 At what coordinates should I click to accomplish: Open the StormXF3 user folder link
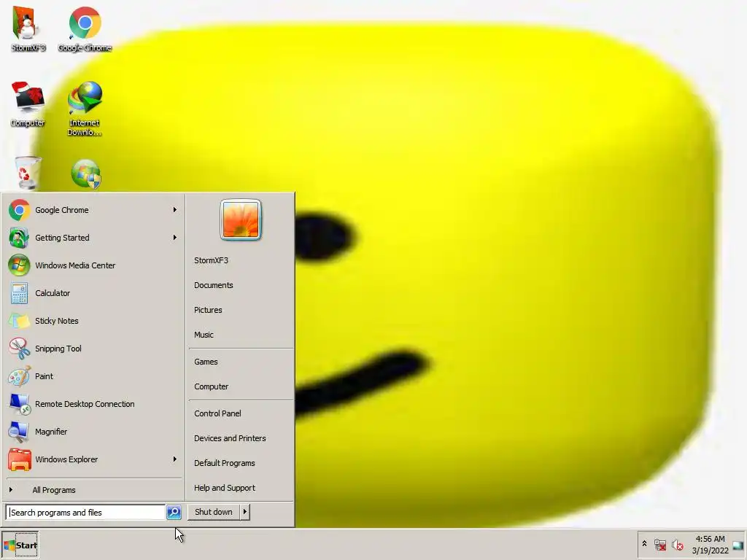point(211,260)
